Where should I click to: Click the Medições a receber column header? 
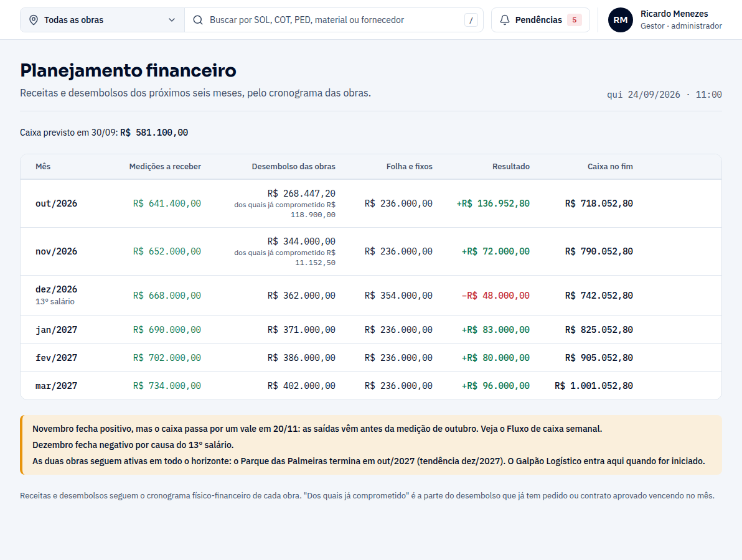click(x=165, y=167)
